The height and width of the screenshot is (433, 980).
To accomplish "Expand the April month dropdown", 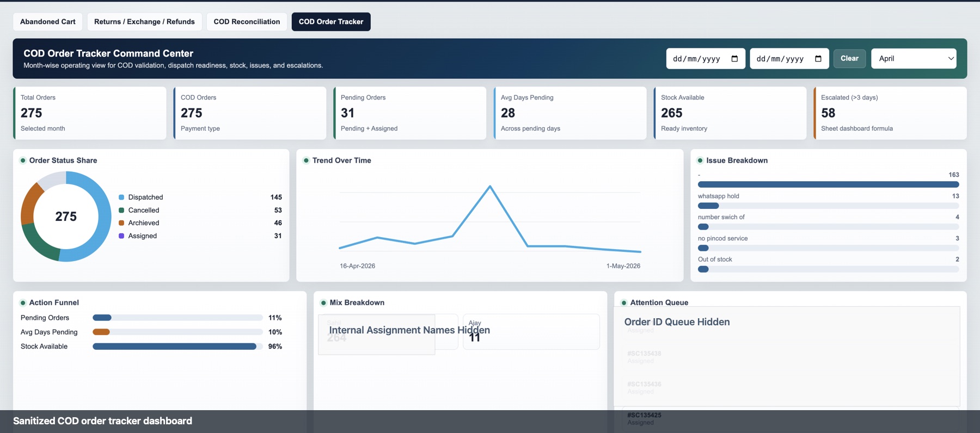I will click(x=914, y=58).
